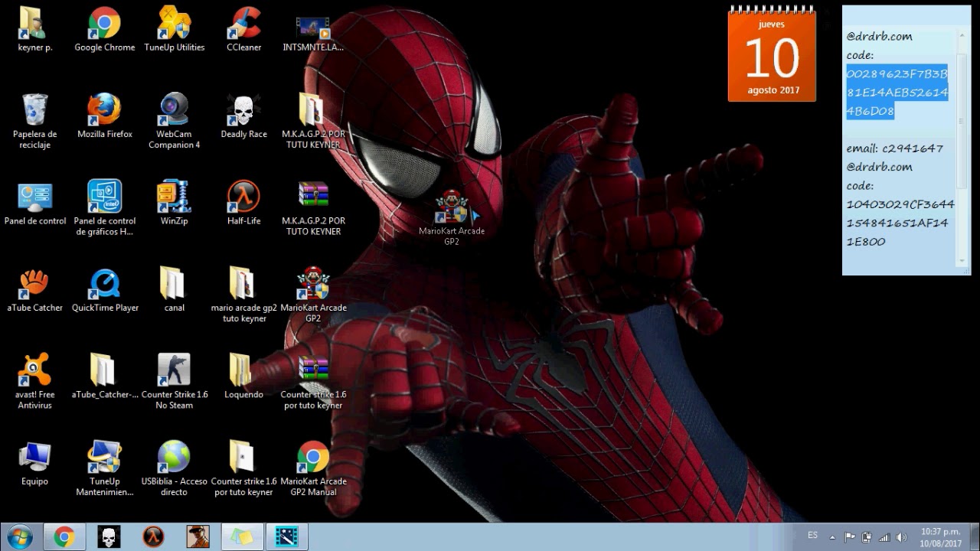
Task: Switch to Sticky Notes on the taskbar
Action: point(242,536)
